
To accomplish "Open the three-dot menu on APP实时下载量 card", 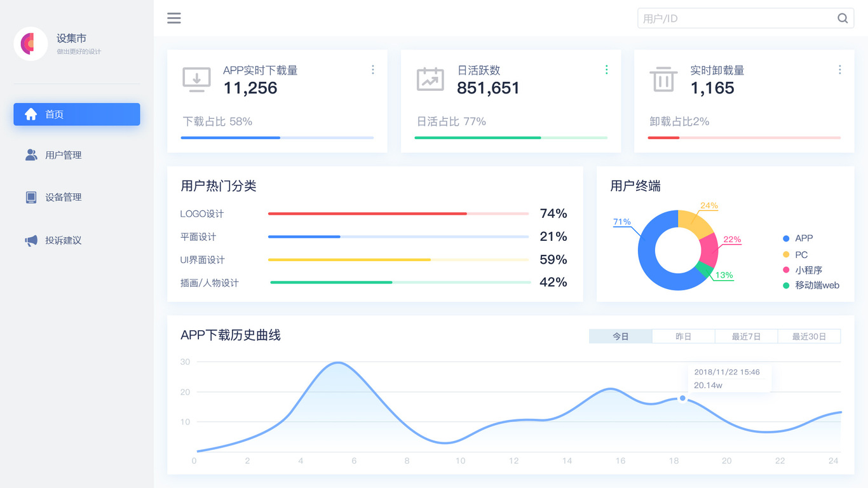I will coord(373,70).
